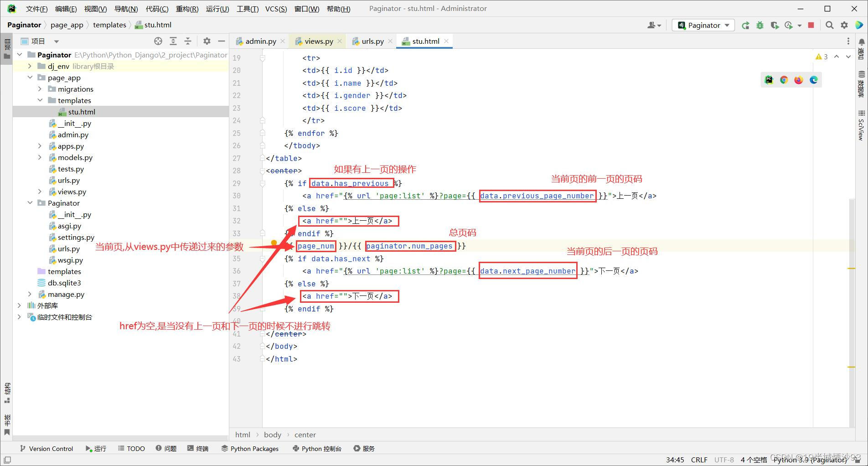Click Expand All icon in project panel
This screenshot has height=466, width=868.
click(x=173, y=41)
